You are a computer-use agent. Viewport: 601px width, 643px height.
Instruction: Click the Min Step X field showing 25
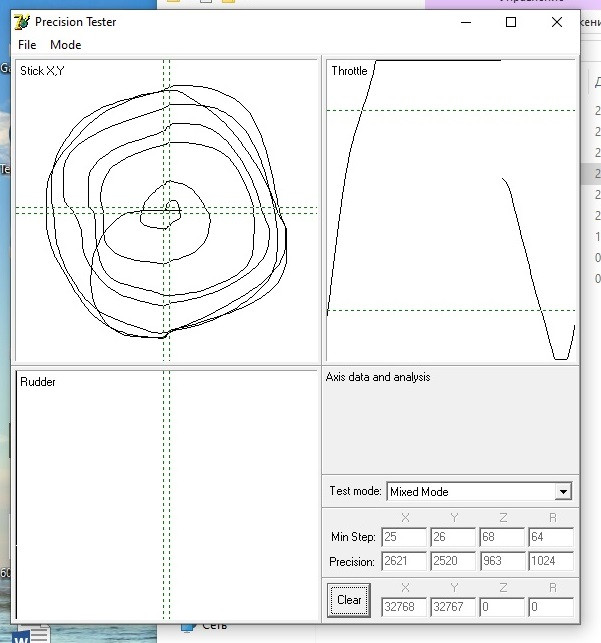point(404,537)
